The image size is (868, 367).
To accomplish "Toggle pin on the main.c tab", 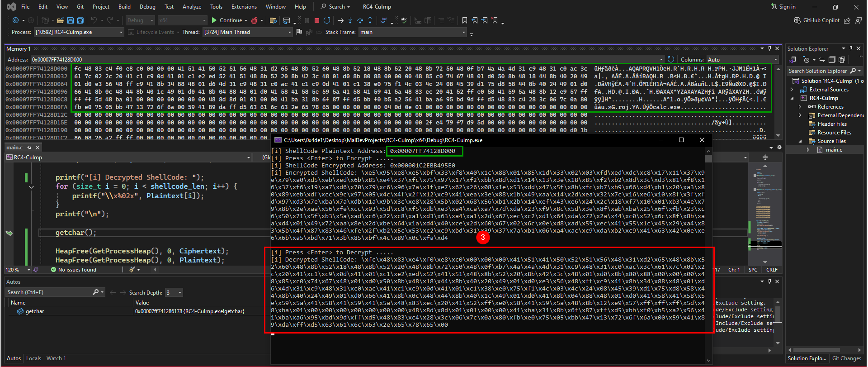I will coord(29,148).
